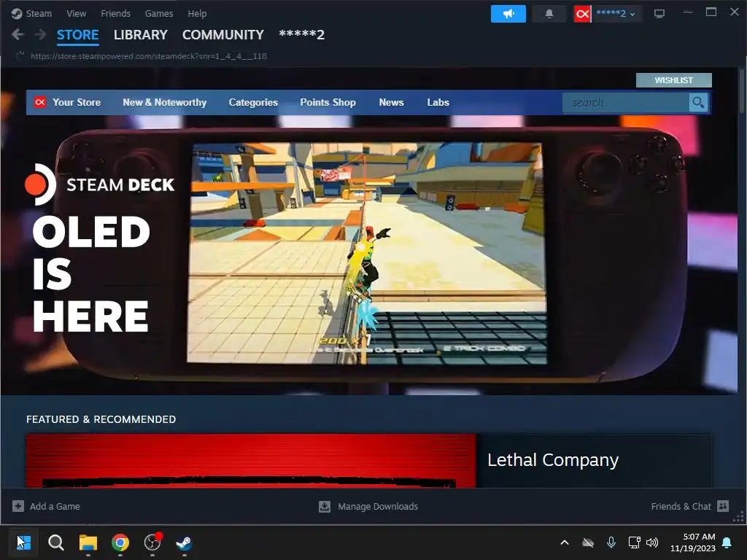Viewport: 747px width, 560px height.
Task: Switch to the LIBRARY tab
Action: (141, 35)
